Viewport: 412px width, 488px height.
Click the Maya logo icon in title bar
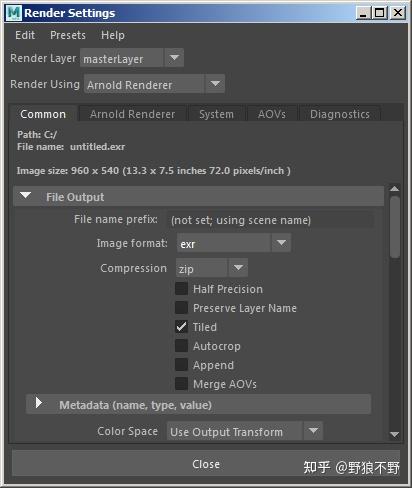click(14, 13)
